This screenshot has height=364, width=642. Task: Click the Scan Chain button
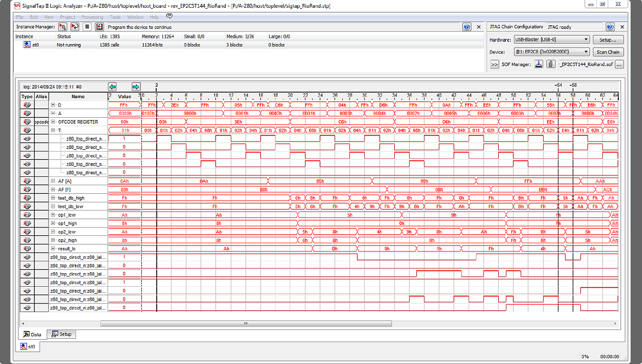[607, 52]
